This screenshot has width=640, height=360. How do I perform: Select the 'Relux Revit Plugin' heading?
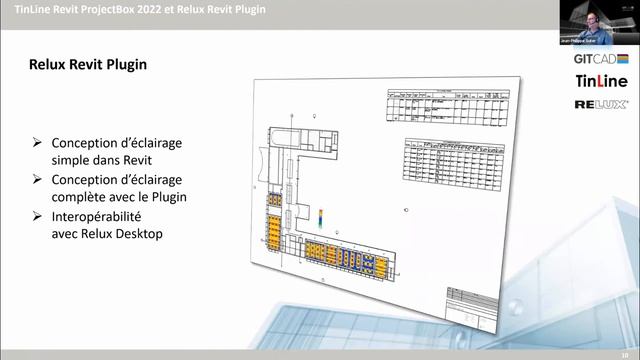coord(88,64)
